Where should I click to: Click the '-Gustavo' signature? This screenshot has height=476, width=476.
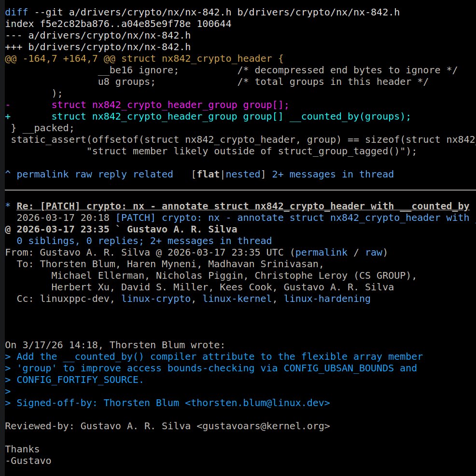click(28, 461)
